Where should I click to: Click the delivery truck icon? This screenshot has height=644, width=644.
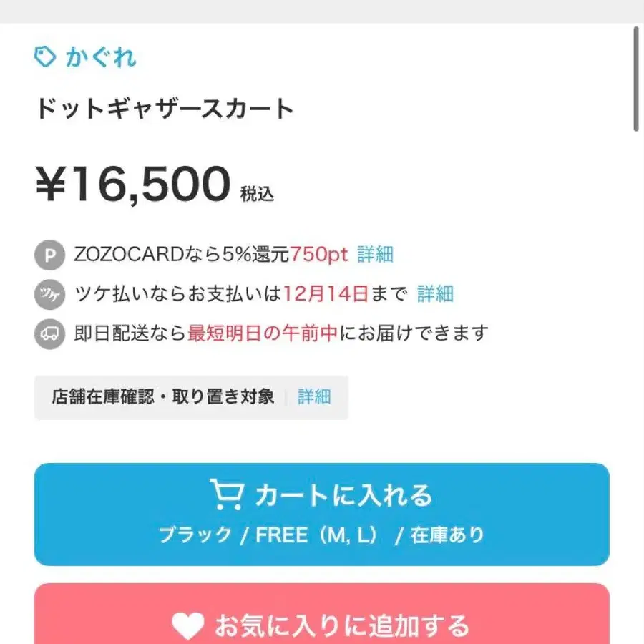pyautogui.click(x=49, y=333)
